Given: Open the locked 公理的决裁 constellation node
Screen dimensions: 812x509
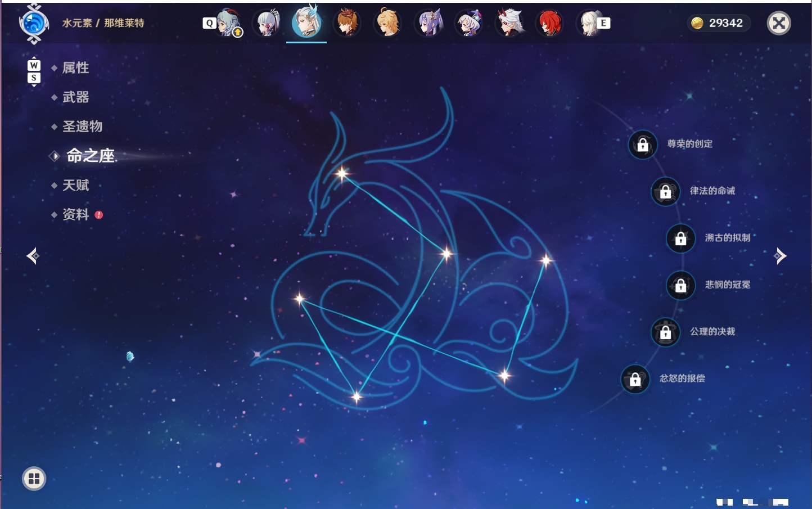Looking at the screenshot, I should tap(666, 332).
